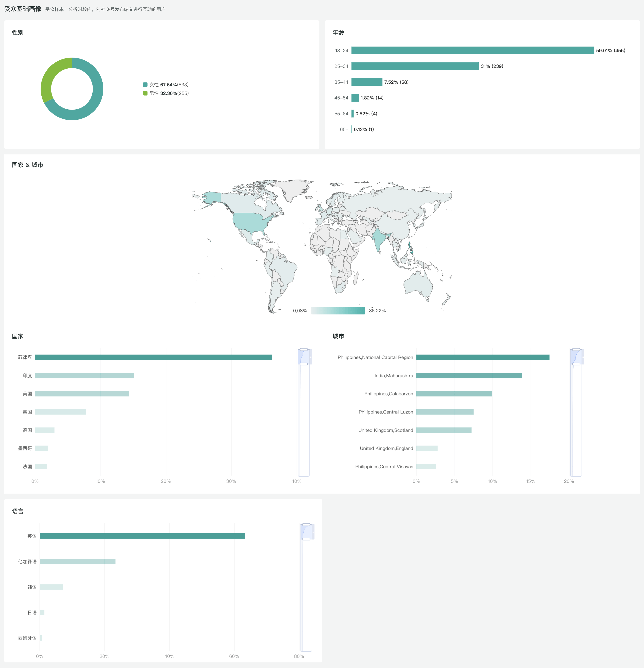644x668 pixels.
Task: Click bottom handle of country chart zoom slider
Action: (x=304, y=364)
